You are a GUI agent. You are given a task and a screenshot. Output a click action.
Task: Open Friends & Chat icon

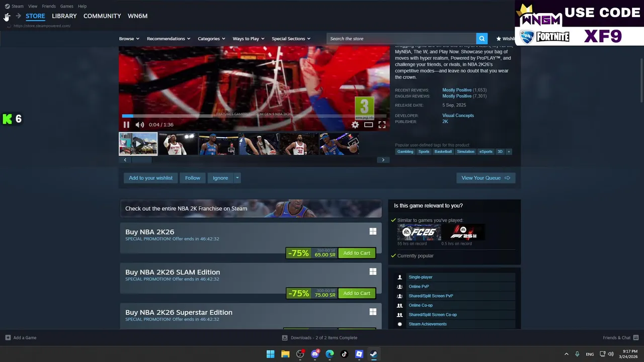(x=636, y=338)
